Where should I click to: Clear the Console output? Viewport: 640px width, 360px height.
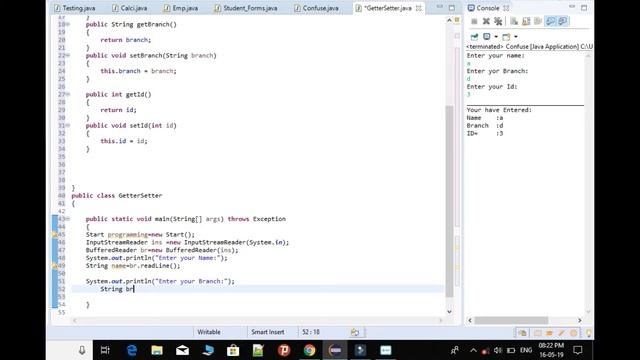point(514,21)
